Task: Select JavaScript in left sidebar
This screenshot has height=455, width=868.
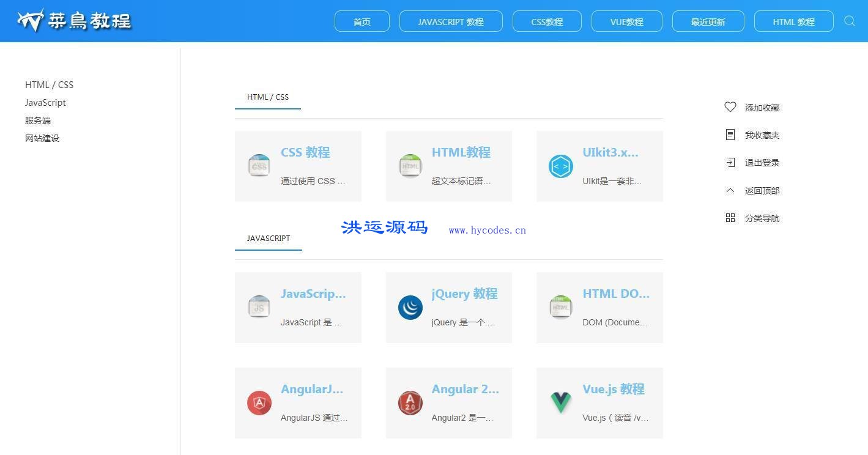Action: point(45,103)
